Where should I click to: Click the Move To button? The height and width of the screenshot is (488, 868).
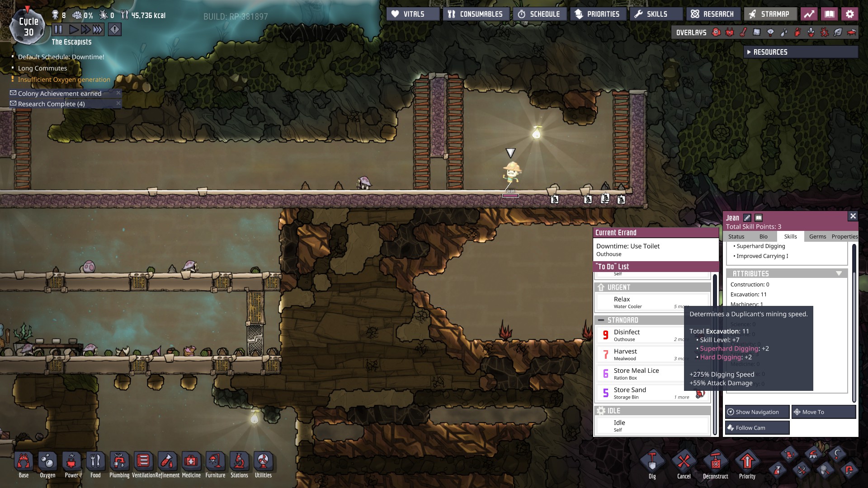click(823, 412)
